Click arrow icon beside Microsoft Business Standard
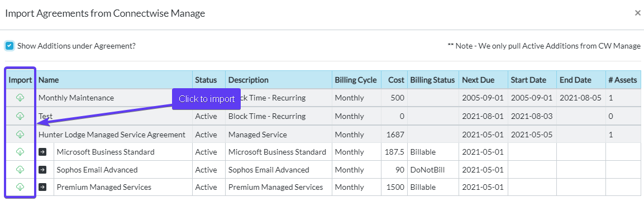The width and height of the screenshot is (644, 206). coord(42,152)
